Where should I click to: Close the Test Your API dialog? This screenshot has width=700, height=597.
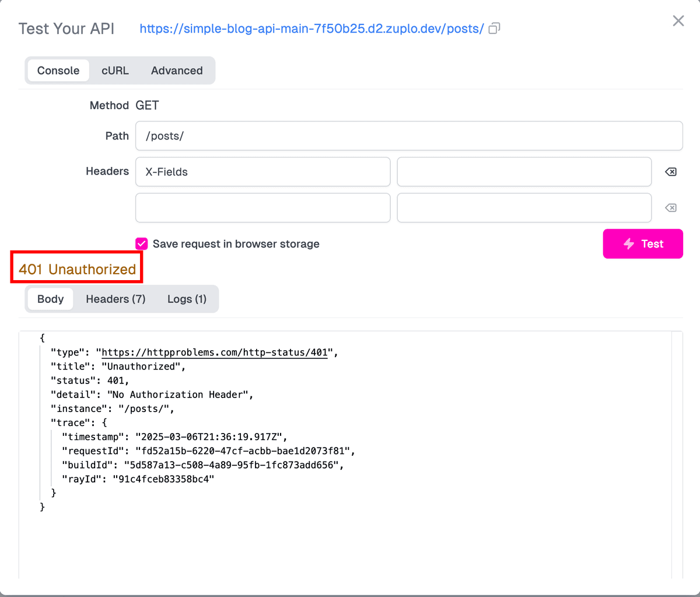click(x=678, y=21)
